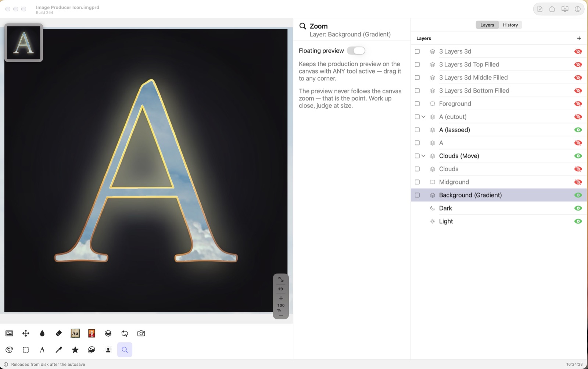The image size is (588, 369).
Task: Click the stacked layers tool icon
Action: pos(108,333)
